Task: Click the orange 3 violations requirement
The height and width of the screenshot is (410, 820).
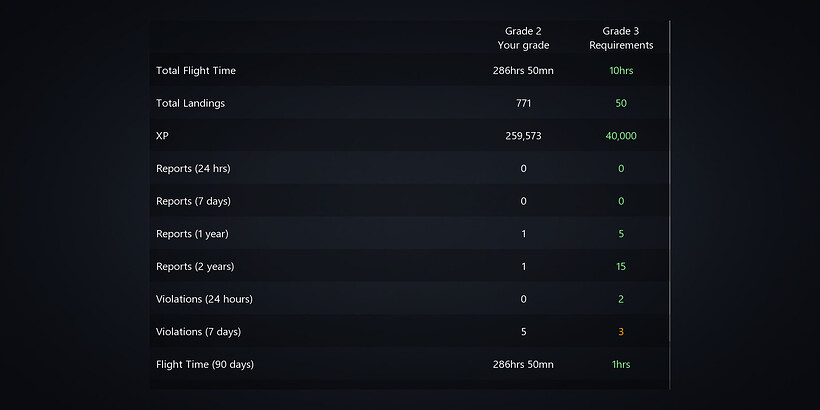Action: [x=621, y=332]
